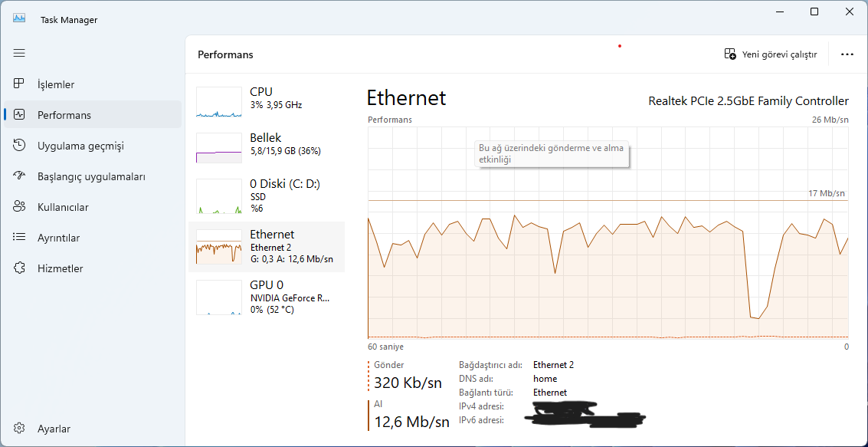This screenshot has height=447, width=868.
Task: Click the Performans sidebar icon
Action: coord(20,115)
